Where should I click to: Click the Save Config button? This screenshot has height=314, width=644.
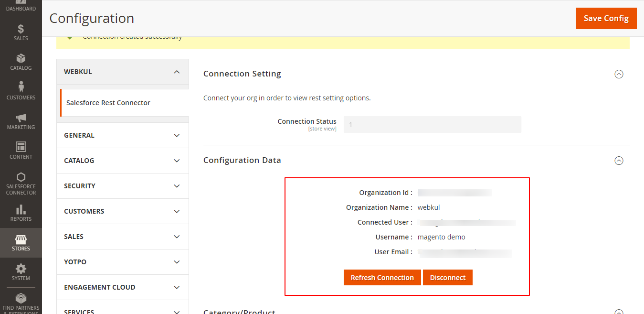(x=606, y=18)
